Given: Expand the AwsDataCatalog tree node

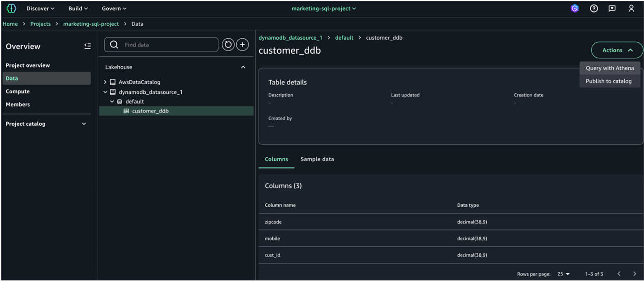Looking at the screenshot, I should click(x=105, y=82).
